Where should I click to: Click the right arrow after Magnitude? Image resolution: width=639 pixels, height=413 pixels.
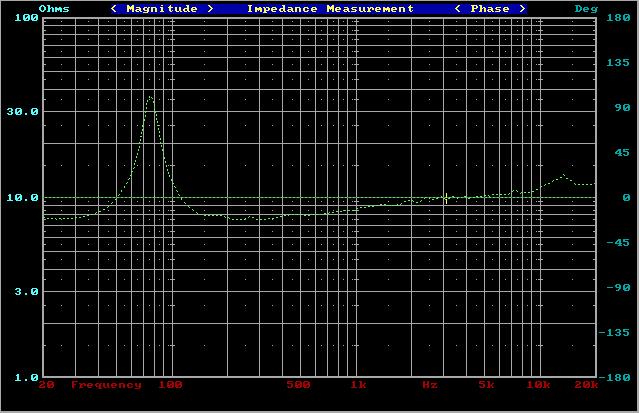[210, 9]
